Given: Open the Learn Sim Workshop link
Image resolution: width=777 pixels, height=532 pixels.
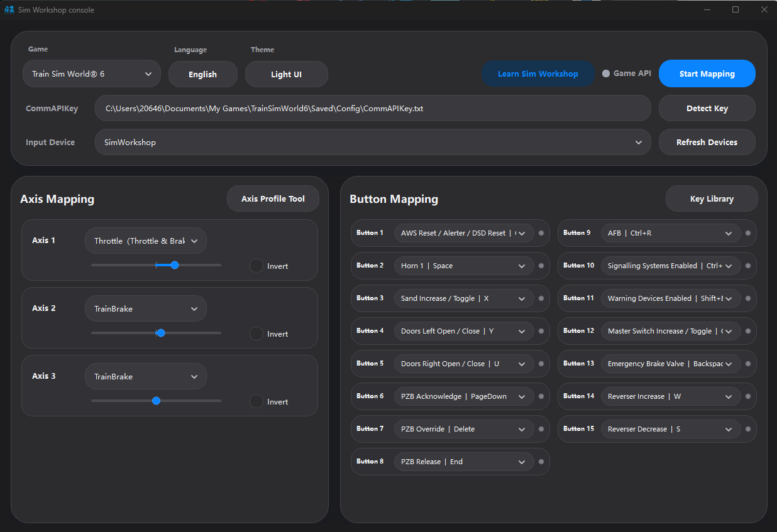Looking at the screenshot, I should [538, 73].
